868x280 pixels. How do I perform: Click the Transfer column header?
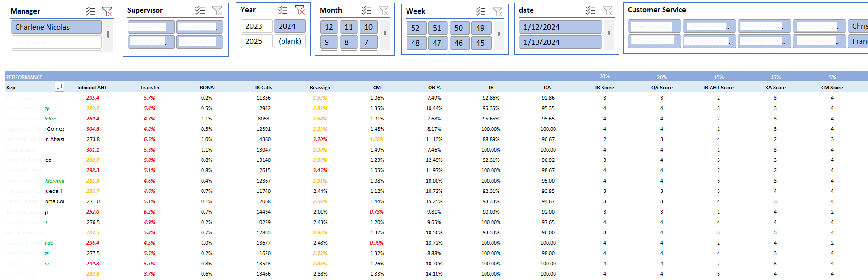pyautogui.click(x=150, y=88)
